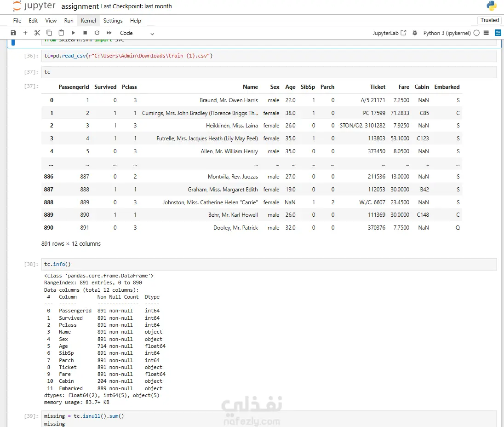Enable the debugger bug icon
The height and width of the screenshot is (427, 504).
click(x=415, y=33)
